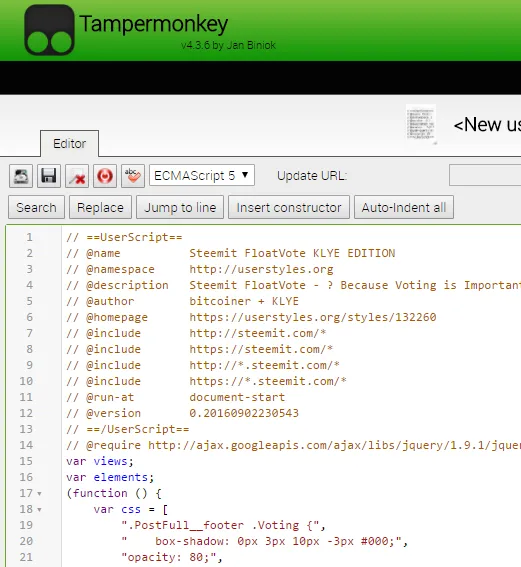Click the "http://userstyles.org" namespace value
Screen dimensions: 521x567
click(x=261, y=269)
